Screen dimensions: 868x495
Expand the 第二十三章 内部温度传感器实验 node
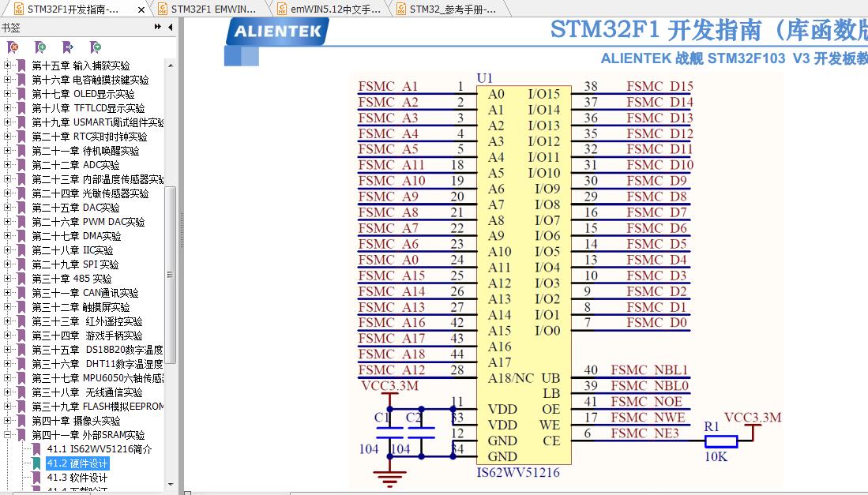tap(7, 179)
